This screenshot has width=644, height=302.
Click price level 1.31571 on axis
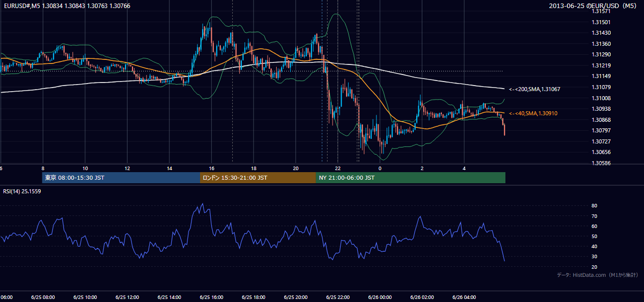click(x=601, y=11)
